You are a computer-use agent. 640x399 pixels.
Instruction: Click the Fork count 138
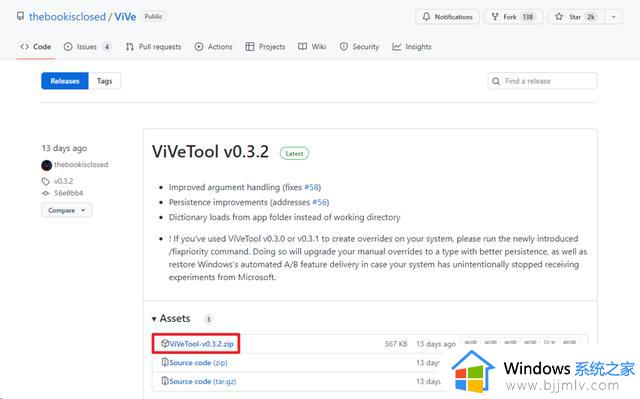pyautogui.click(x=528, y=17)
